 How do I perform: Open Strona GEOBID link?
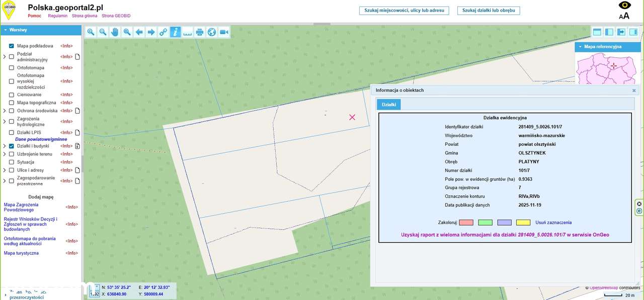pyautogui.click(x=117, y=16)
